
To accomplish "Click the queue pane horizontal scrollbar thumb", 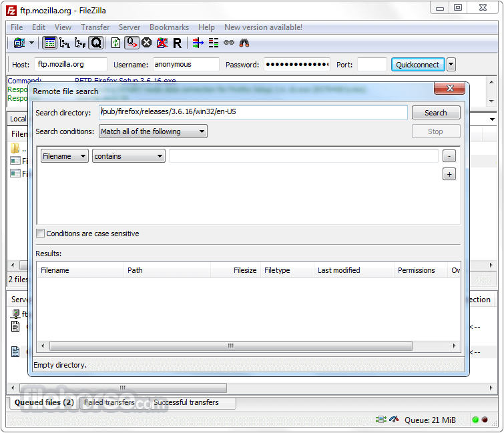I will click(x=123, y=388).
